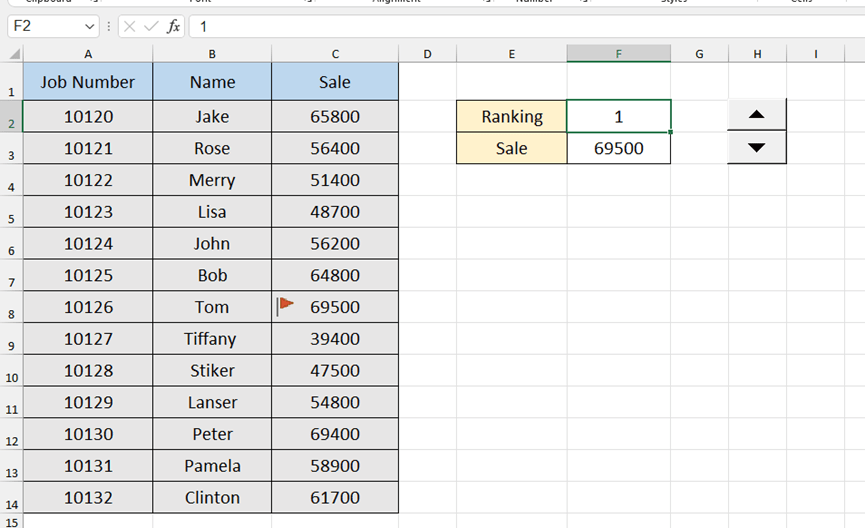This screenshot has height=528, width=865.
Task: Open the Name Box dropdown arrow
Action: click(x=89, y=26)
